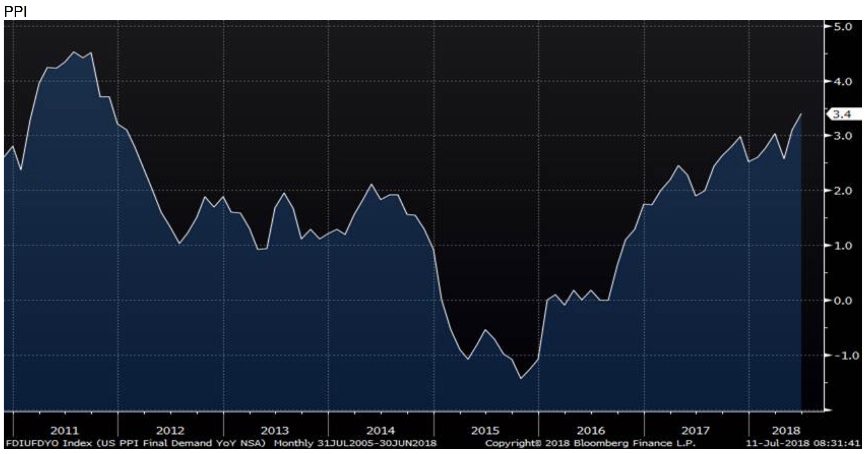Click the 0.0 y-axis label
Image resolution: width=868 pixels, height=454 pixels.
click(x=843, y=301)
